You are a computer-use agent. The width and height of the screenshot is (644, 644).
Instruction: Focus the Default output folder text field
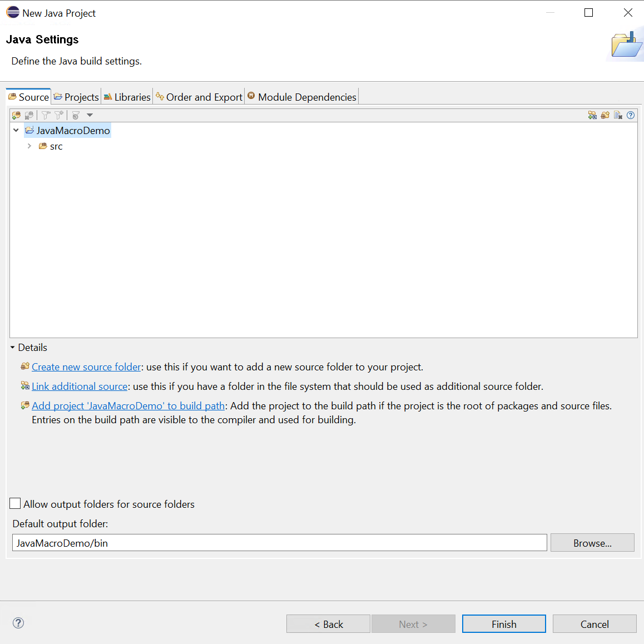tap(279, 543)
